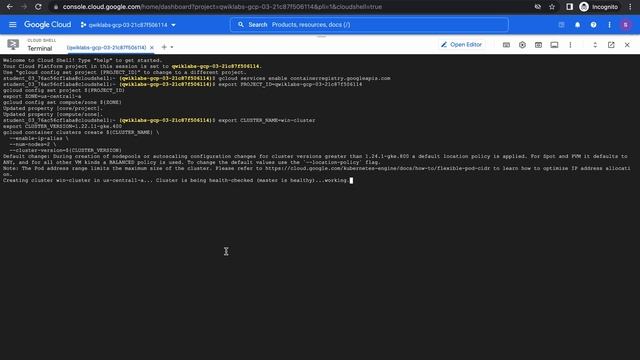Click the terminal cursor after 'working.'

(351, 180)
